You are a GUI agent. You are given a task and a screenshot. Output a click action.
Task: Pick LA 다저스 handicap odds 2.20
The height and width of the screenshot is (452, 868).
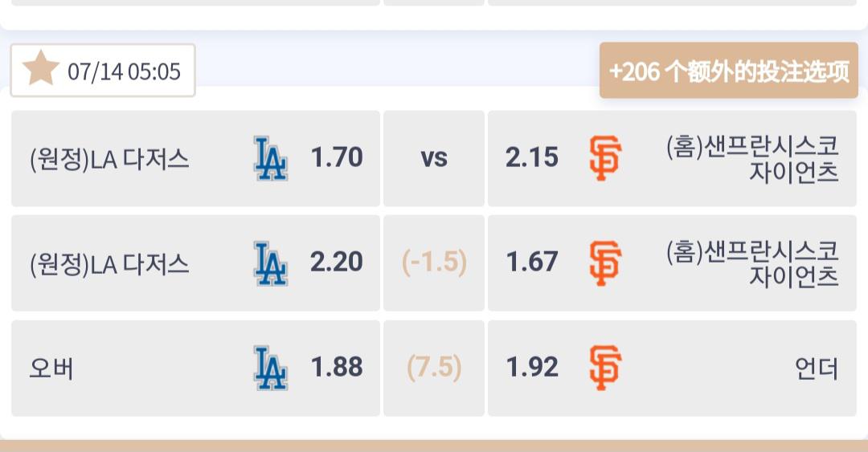(x=195, y=263)
